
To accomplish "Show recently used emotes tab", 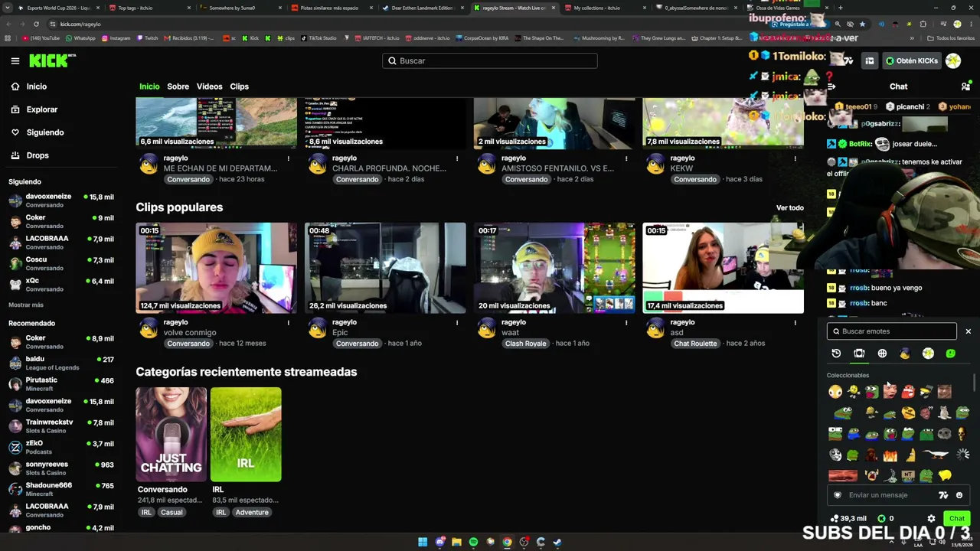I will click(836, 354).
